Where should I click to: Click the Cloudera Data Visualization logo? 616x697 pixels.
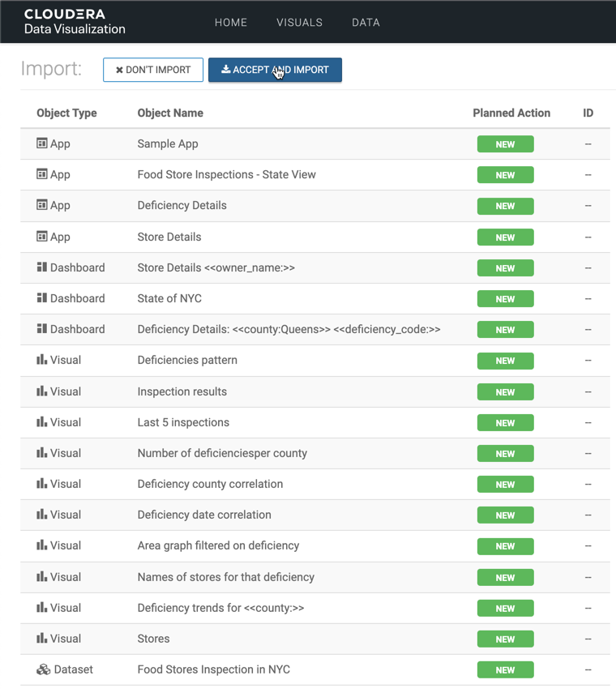tap(75, 22)
